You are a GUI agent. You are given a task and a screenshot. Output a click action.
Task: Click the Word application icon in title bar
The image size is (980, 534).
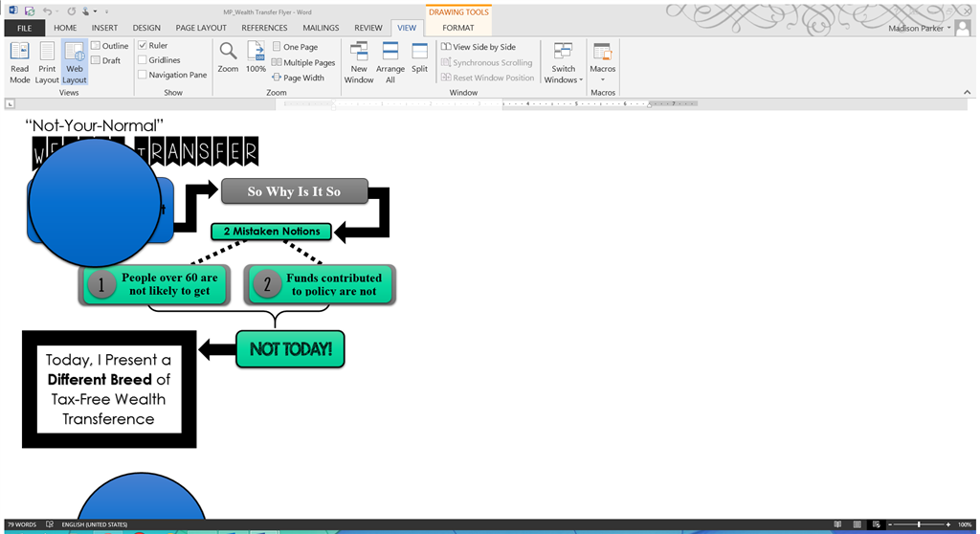[13, 11]
